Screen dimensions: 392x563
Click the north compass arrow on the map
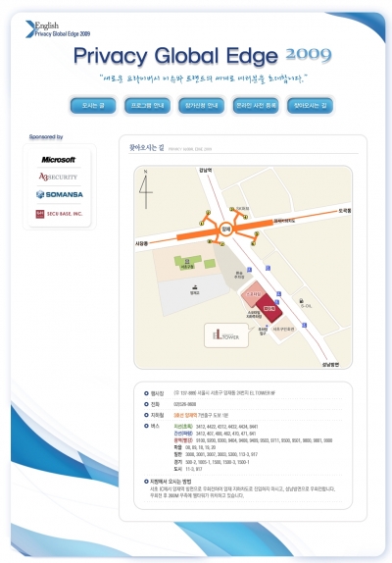pyautogui.click(x=145, y=189)
